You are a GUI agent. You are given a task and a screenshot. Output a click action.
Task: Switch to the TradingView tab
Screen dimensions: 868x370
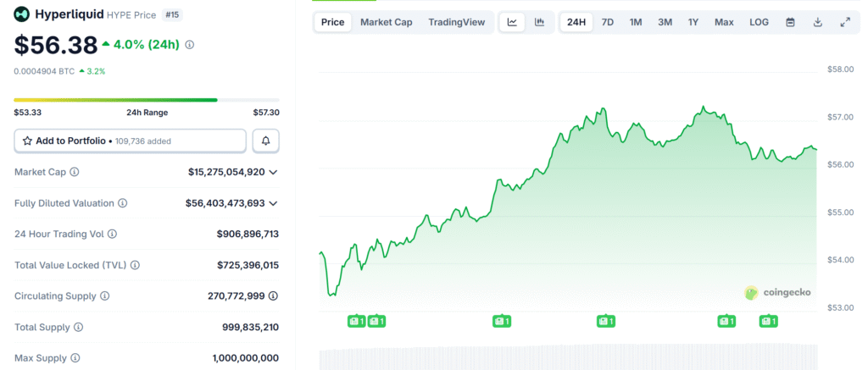[x=457, y=22]
